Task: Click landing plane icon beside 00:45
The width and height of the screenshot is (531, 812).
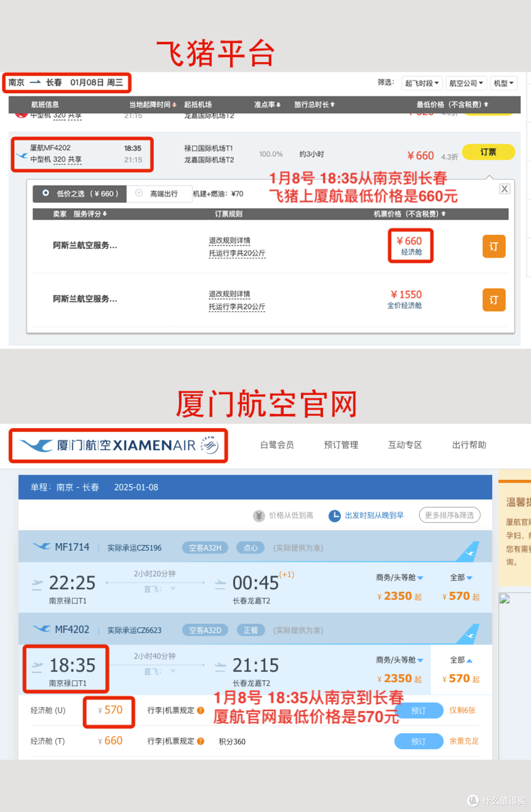Action: [220, 584]
